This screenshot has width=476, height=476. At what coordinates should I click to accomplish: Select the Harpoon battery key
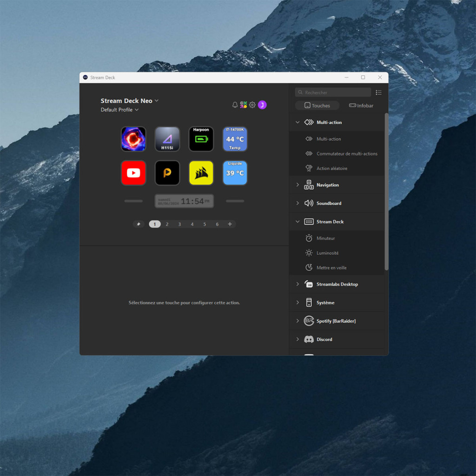(x=201, y=139)
